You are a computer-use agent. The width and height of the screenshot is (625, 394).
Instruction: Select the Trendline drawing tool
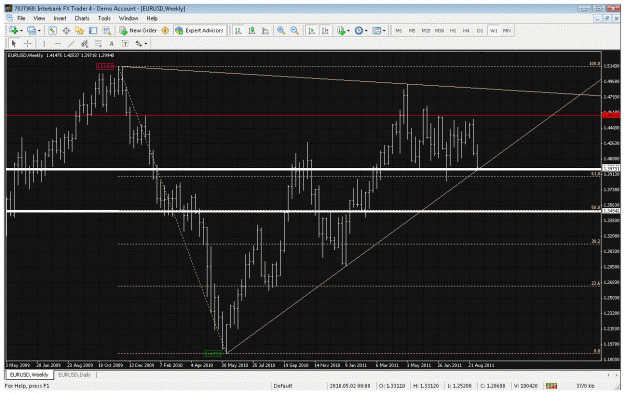(x=71, y=43)
